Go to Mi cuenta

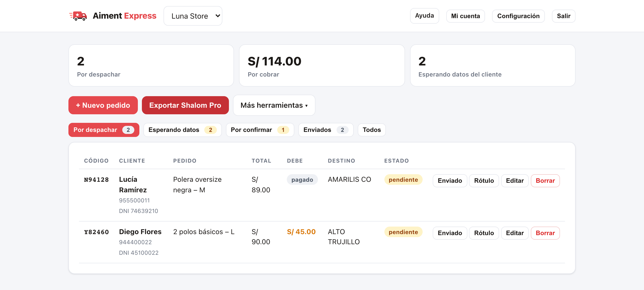pos(465,16)
